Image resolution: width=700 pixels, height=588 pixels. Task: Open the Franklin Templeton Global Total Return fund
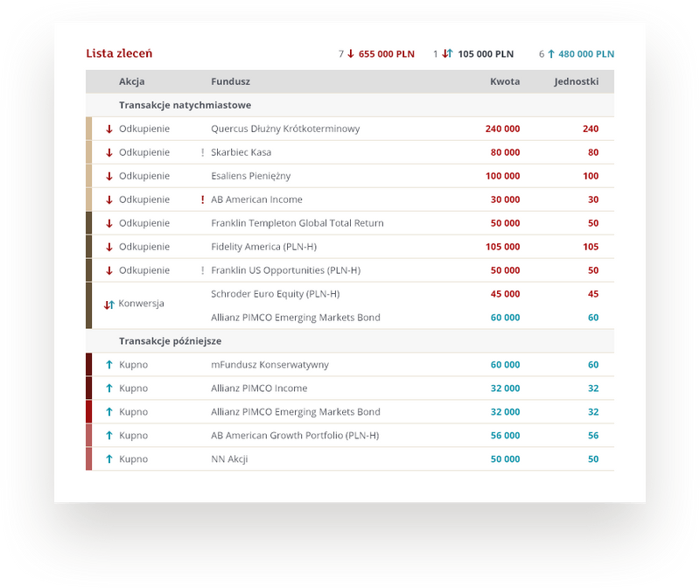click(297, 223)
